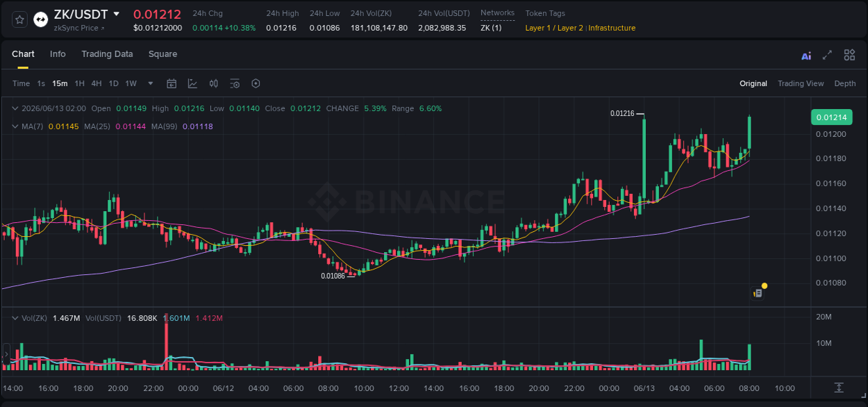Select the 1W interval
This screenshot has height=407, width=868.
131,83
